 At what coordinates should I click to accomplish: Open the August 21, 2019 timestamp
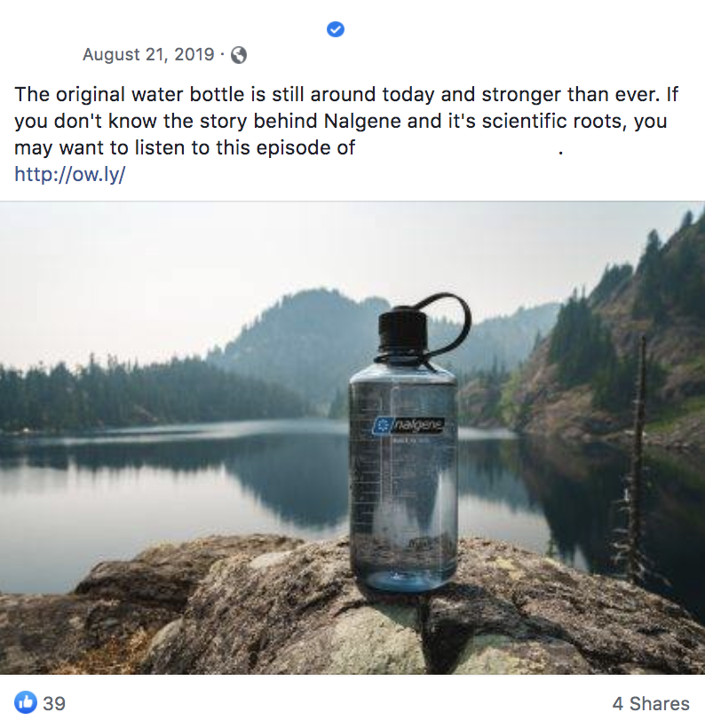click(148, 55)
